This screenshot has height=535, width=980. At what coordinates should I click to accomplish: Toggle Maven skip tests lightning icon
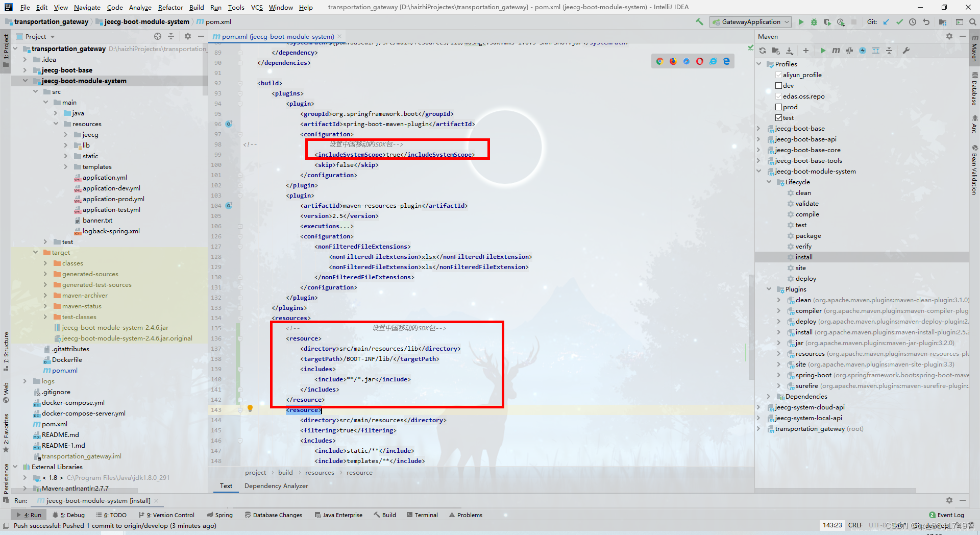[x=863, y=51]
